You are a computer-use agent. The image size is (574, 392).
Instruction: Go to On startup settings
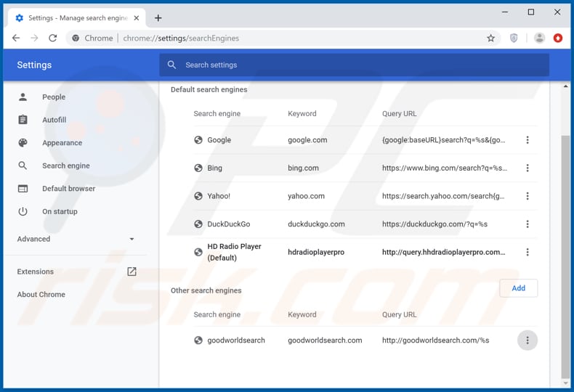[60, 211]
